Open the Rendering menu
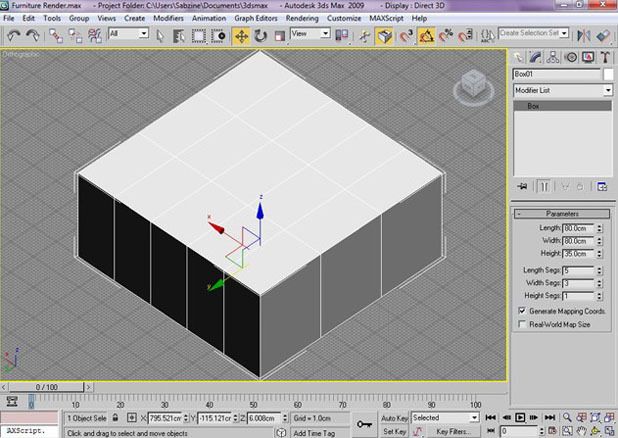This screenshot has width=618, height=438. click(x=302, y=18)
